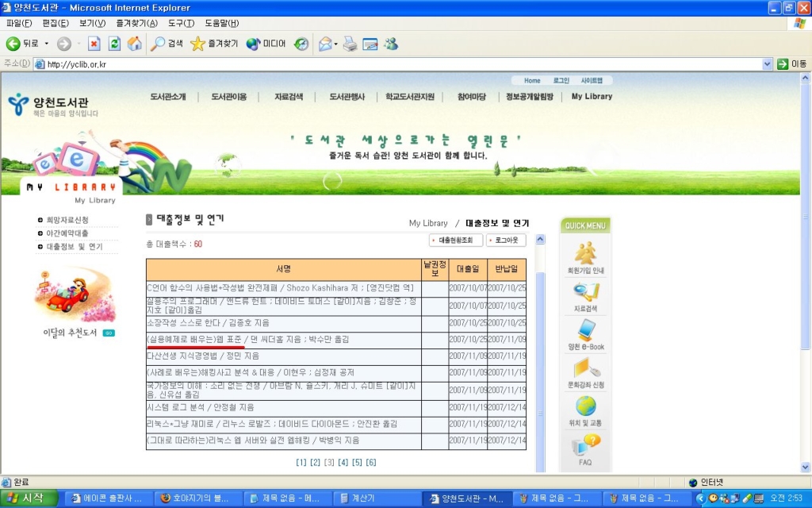Open Favorites (즐겨찾기) star button
The width and height of the screenshot is (812, 508).
(x=214, y=44)
